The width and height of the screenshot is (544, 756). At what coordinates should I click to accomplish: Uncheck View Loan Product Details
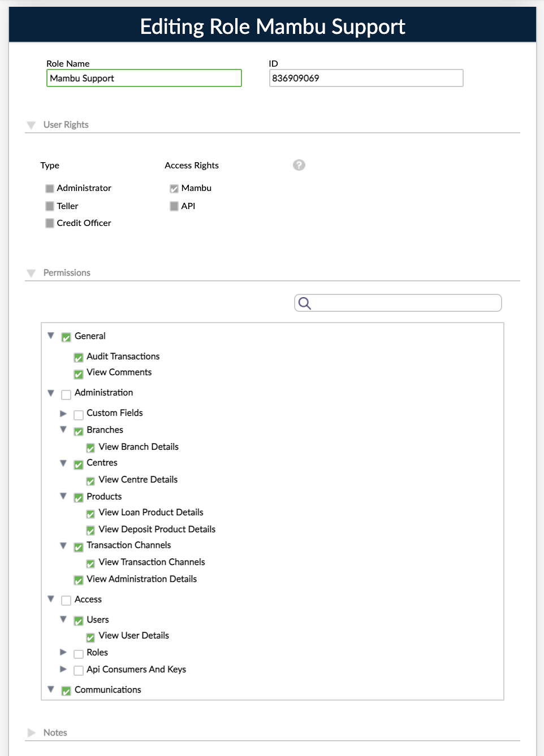90,514
